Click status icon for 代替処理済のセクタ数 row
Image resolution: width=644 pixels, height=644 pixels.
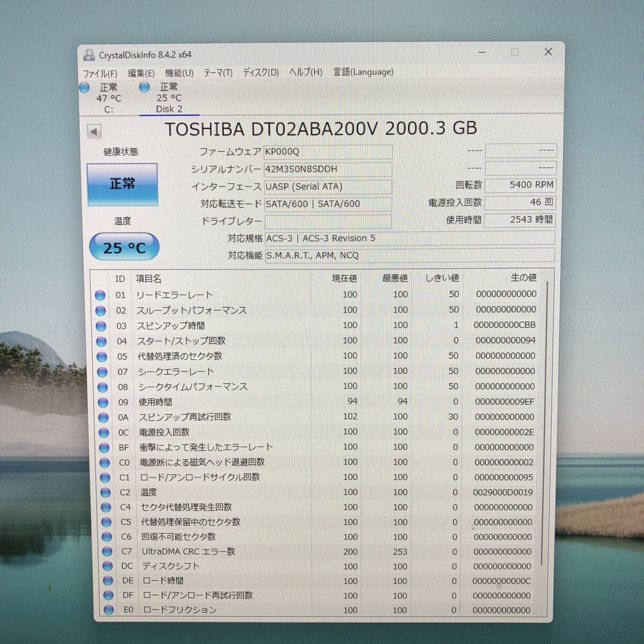click(102, 357)
